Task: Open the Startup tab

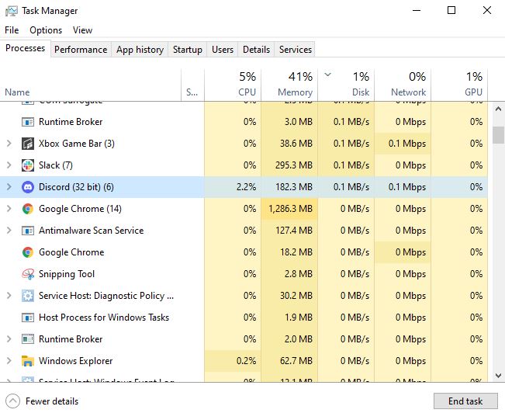Action: point(187,50)
